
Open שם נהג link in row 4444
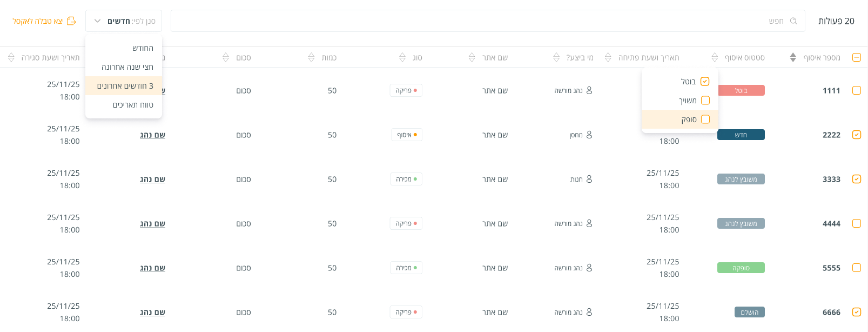(152, 223)
